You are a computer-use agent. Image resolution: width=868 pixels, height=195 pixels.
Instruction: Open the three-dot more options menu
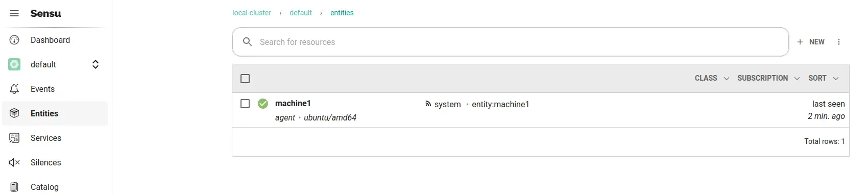point(839,42)
